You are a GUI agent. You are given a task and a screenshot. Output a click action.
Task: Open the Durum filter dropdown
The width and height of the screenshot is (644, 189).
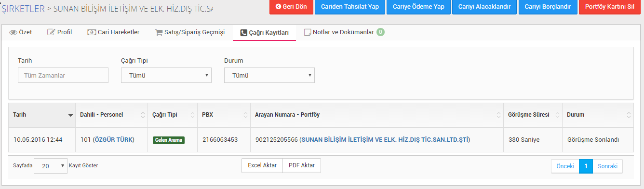[x=269, y=75]
